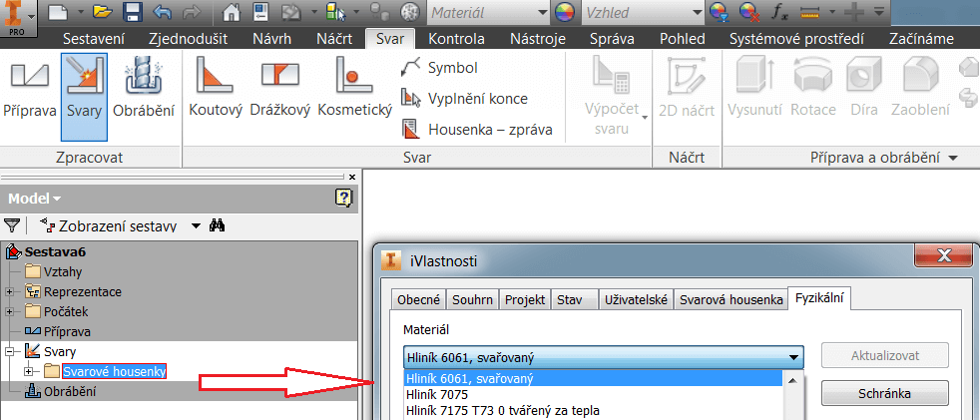Screen dimensions: 980x420
Task: Open the fx parameters icon
Action: click(779, 11)
